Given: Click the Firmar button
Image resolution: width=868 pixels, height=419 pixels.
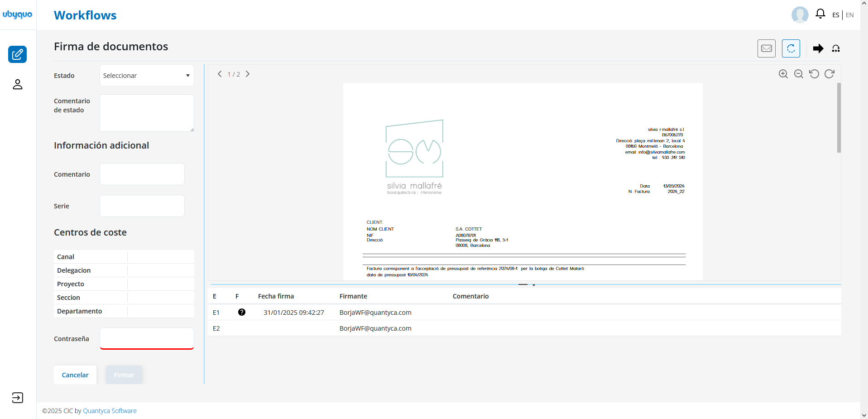Looking at the screenshot, I should [124, 375].
